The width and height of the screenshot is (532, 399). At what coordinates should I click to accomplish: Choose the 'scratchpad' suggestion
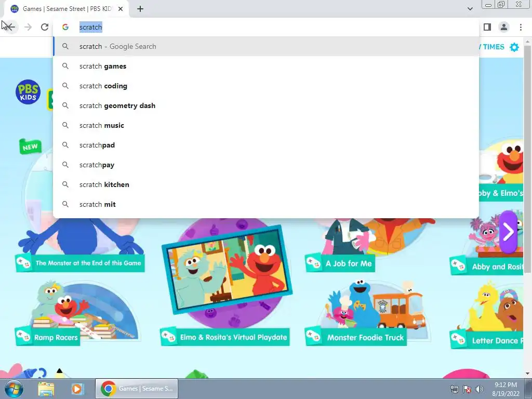(x=266, y=145)
